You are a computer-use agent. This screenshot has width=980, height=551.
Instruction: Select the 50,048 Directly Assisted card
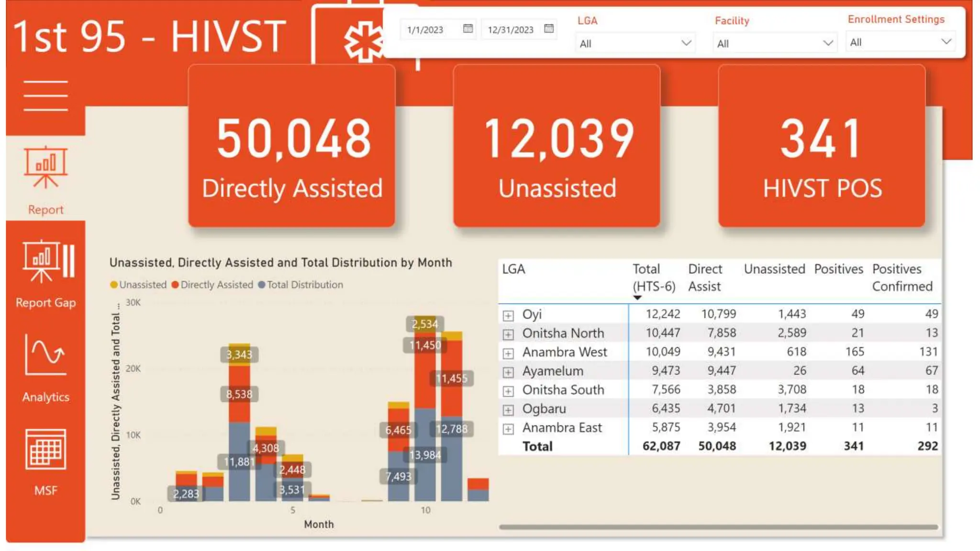point(292,146)
